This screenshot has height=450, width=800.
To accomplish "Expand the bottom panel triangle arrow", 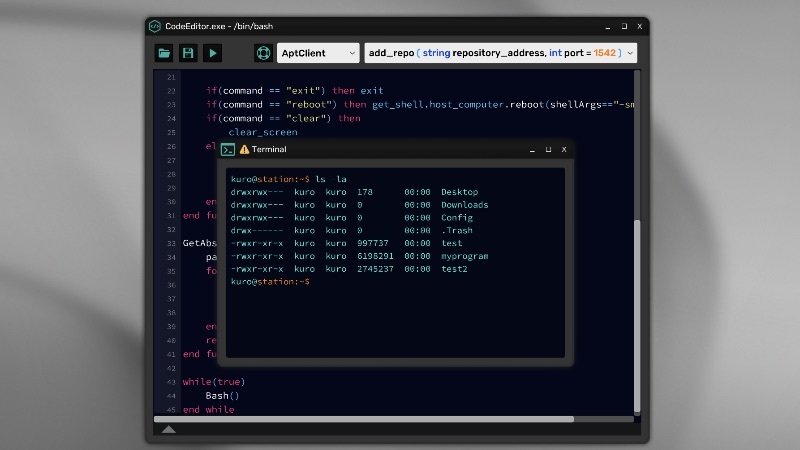I will [169, 430].
